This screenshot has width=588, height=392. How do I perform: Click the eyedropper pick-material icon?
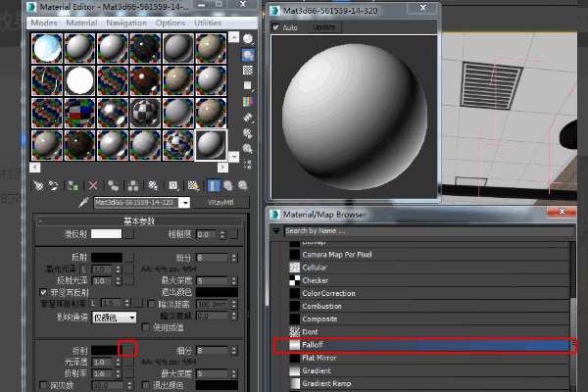coord(83,203)
